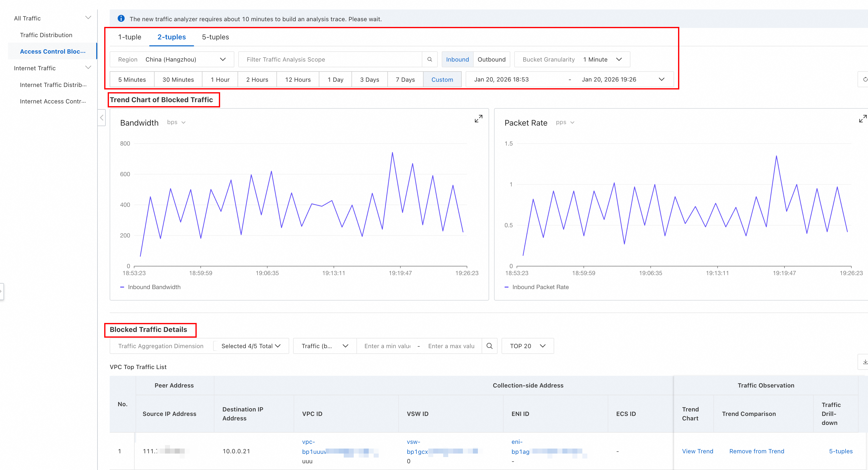Switch to the 1-tuple tab
Screen dimensions: 868x470
[x=129, y=37]
